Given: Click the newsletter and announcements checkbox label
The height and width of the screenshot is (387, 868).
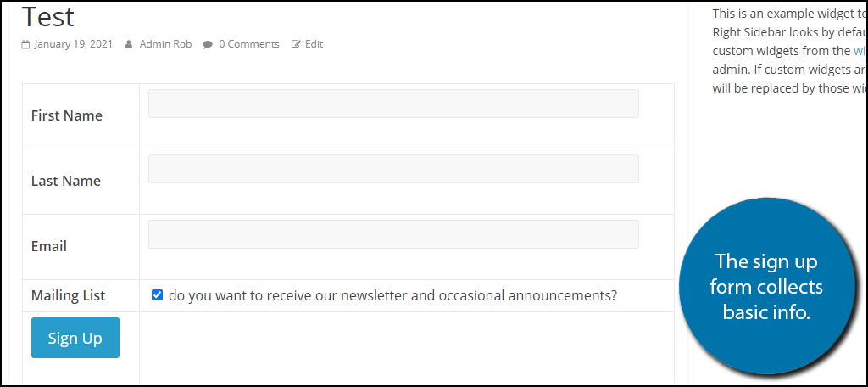Looking at the screenshot, I should [x=392, y=295].
